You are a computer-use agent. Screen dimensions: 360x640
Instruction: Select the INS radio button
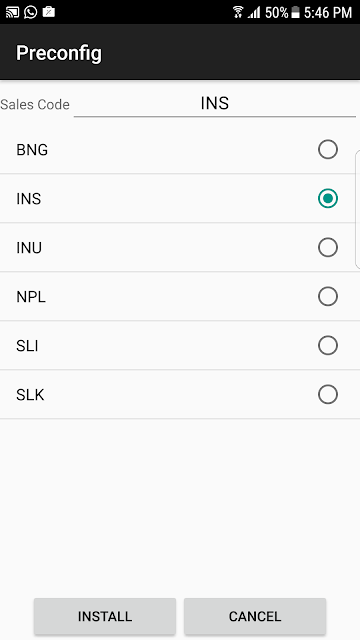coord(328,198)
